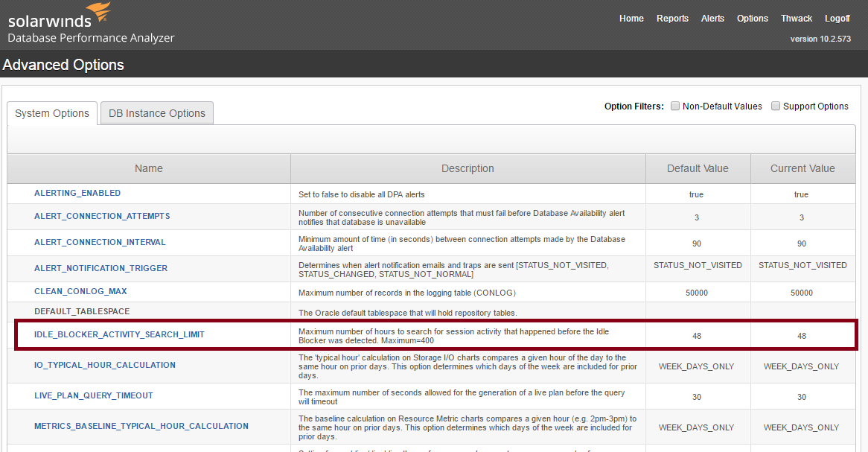Enable the Support Options filter
The width and height of the screenshot is (868, 452).
[775, 106]
